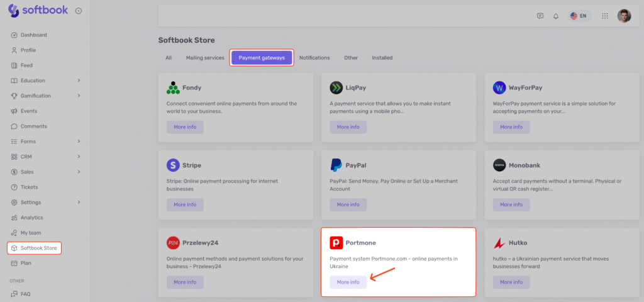Expand the Education submenu
Screen dimensions: 644x302
(x=79, y=81)
